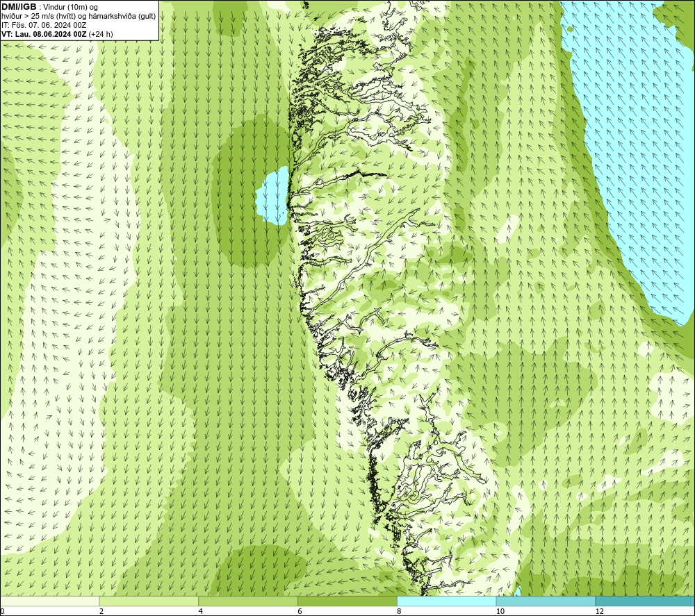Click the scale label '12'

click(x=599, y=612)
